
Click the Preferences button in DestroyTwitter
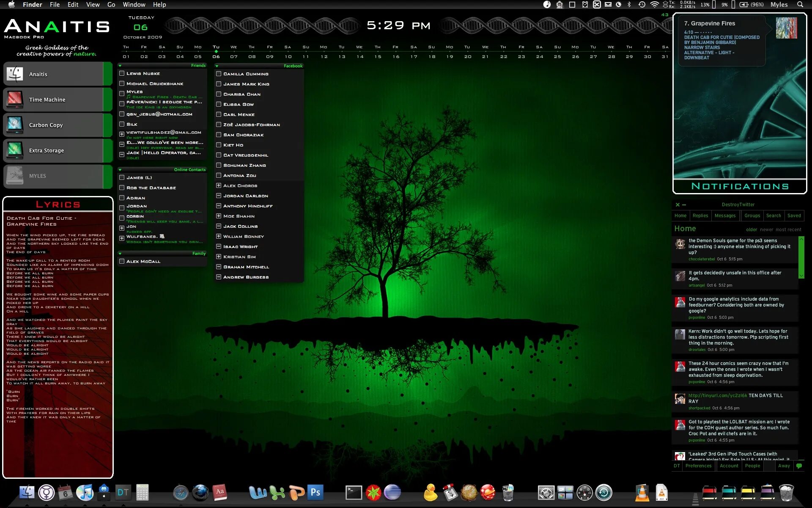point(698,466)
